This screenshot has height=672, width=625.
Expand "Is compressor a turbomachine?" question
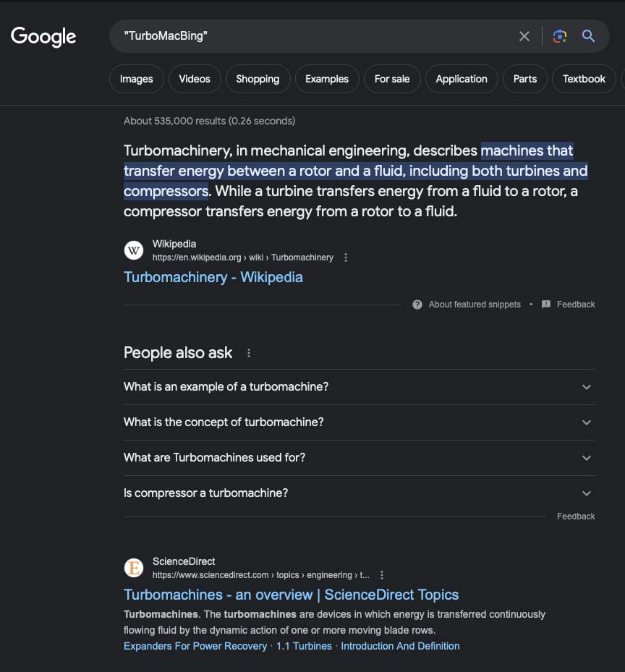click(x=587, y=493)
